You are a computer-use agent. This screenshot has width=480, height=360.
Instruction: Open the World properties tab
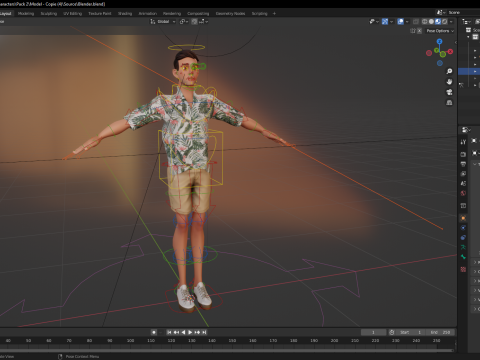(463, 193)
